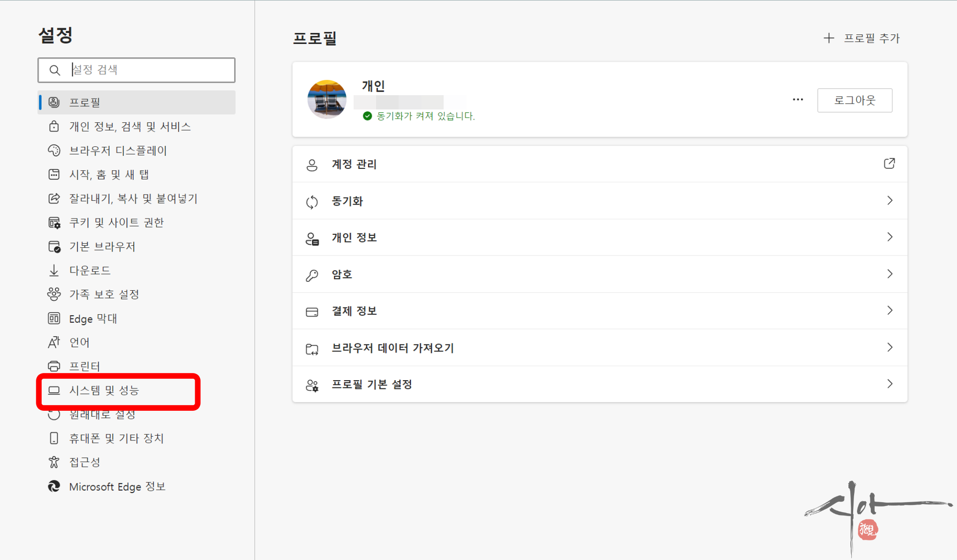Click the profile icon in sidebar
The height and width of the screenshot is (560, 957).
tap(54, 102)
